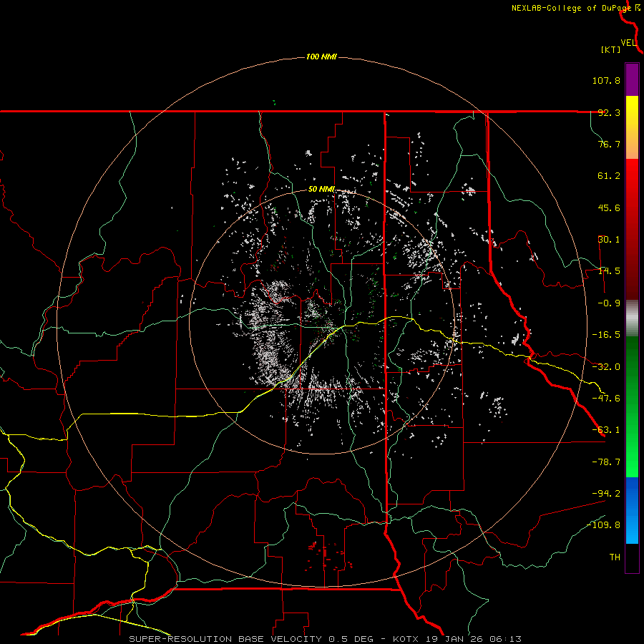This screenshot has height=644, width=644.
Task: Click the [KT] units label
Action: 611,49
